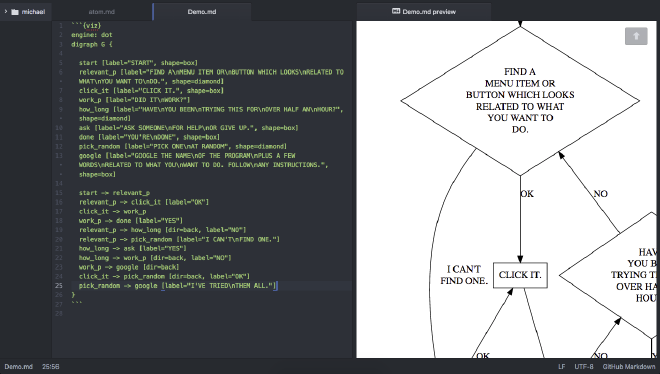Click the FIND A MENU ITEM diamond text
This screenshot has height=374, width=660.
pos(520,101)
